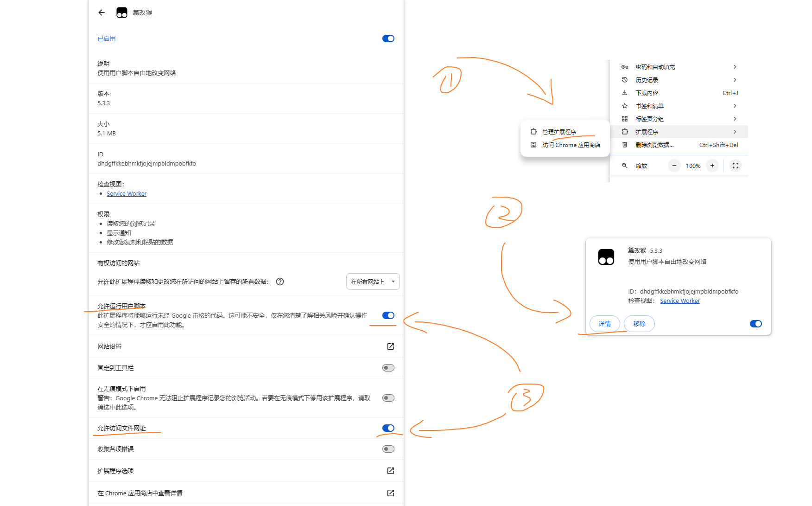
Task: Open 网站设置 external link icon
Action: click(x=390, y=346)
